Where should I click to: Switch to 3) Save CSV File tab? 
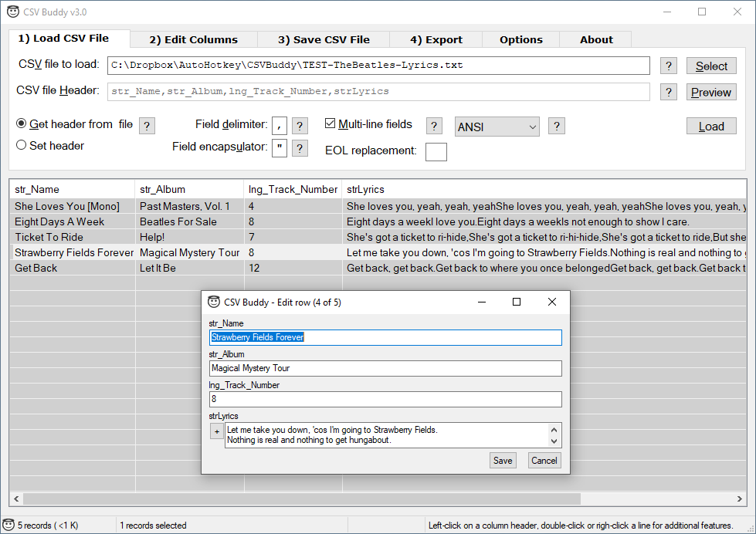click(x=324, y=39)
